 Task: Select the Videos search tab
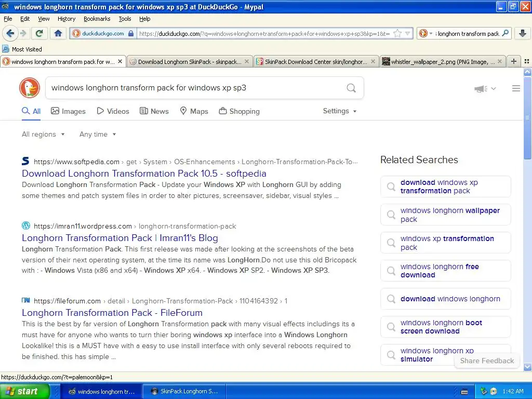113,111
